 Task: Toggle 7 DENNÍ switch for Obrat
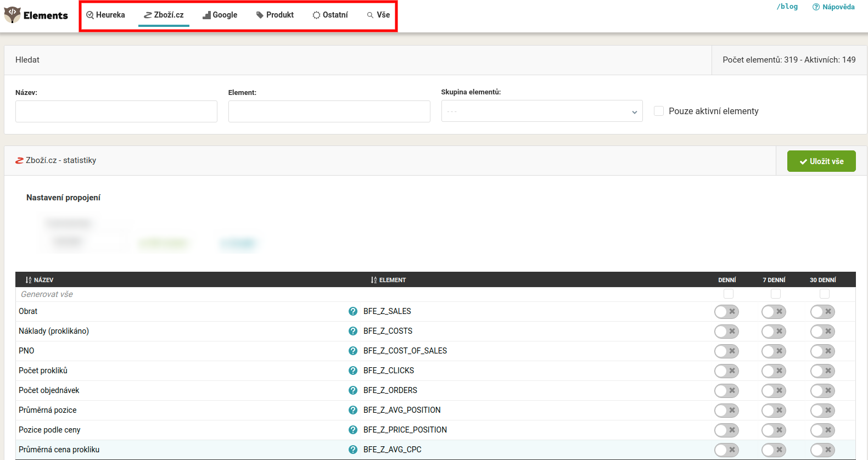[x=774, y=312]
